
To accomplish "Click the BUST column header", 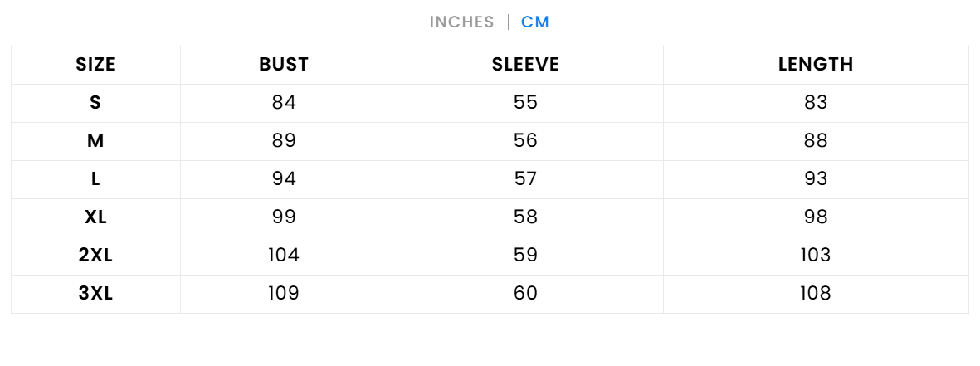I will pyautogui.click(x=284, y=65).
